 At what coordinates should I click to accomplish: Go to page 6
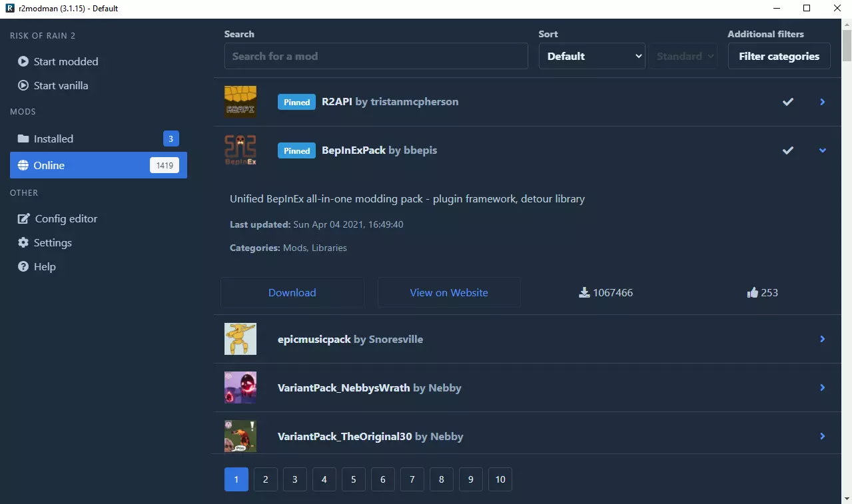point(383,479)
